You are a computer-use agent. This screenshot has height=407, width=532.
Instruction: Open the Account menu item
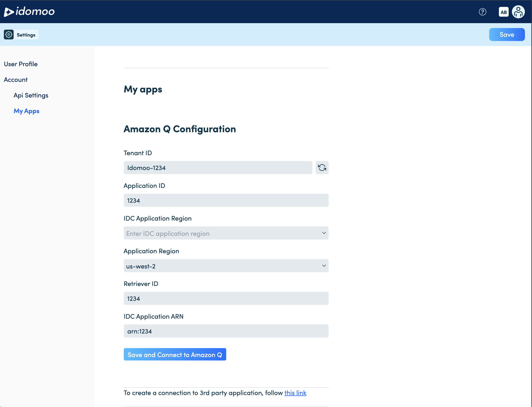16,80
